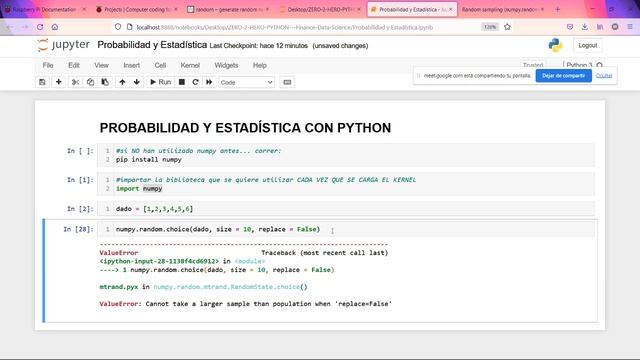Open Firefox account icon
640x360 pixels.
[x=615, y=27]
